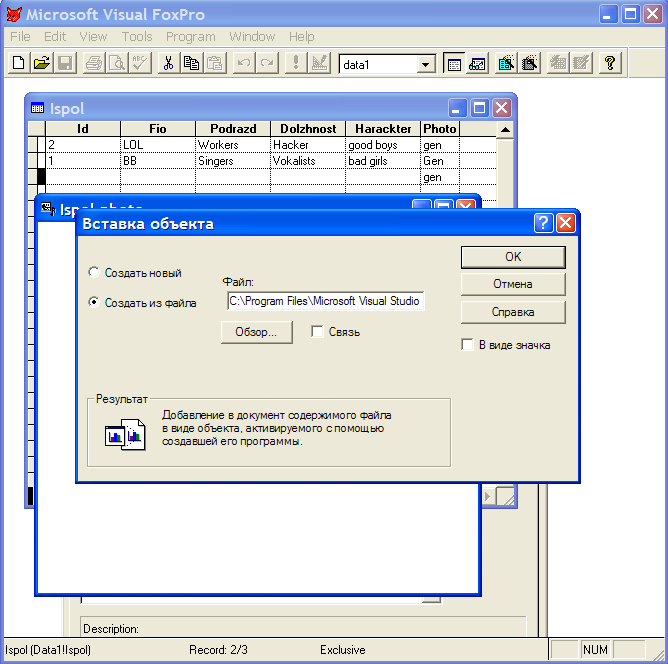
Task: Click the 'Отмена' cancel button
Action: pyautogui.click(x=513, y=284)
